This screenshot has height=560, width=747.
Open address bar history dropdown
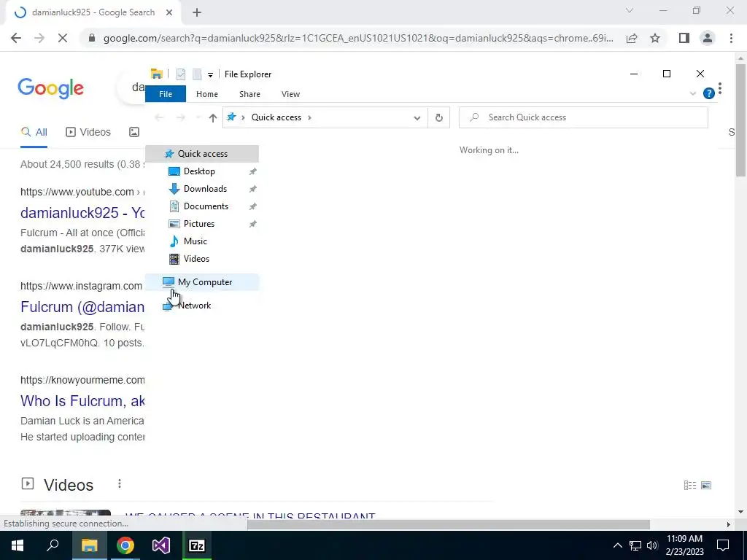pyautogui.click(x=417, y=117)
